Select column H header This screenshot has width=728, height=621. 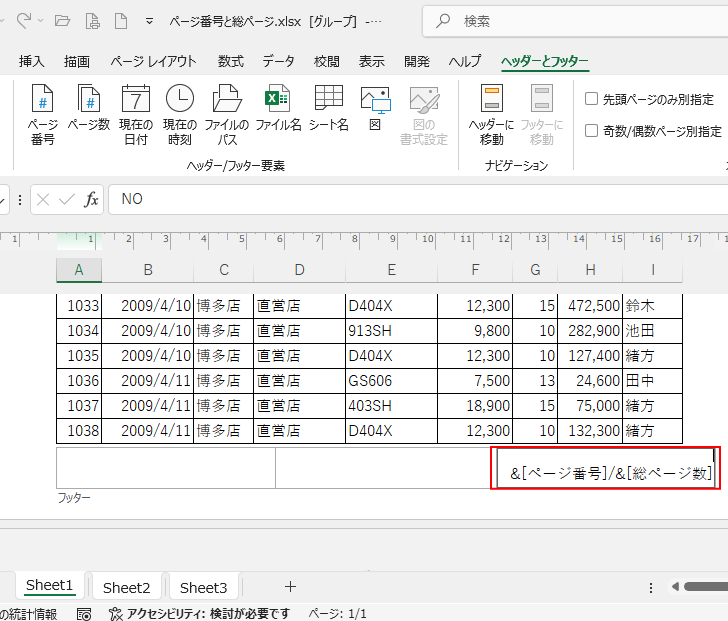point(590,270)
